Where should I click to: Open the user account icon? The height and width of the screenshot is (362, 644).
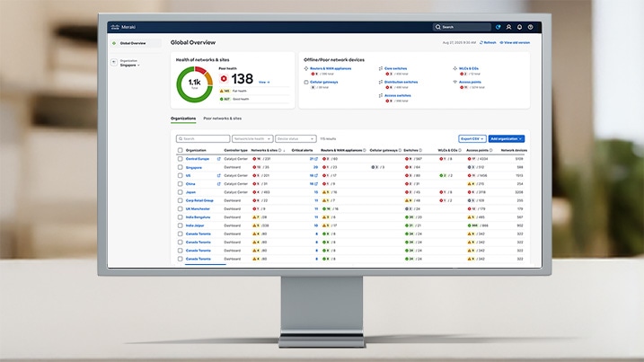[x=508, y=27]
